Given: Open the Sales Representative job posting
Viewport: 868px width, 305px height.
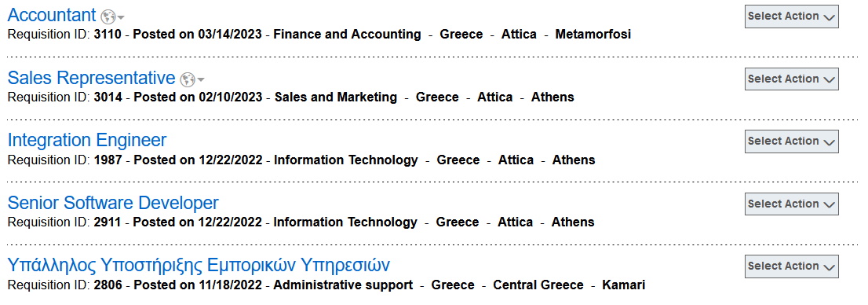Looking at the screenshot, I should tap(91, 78).
